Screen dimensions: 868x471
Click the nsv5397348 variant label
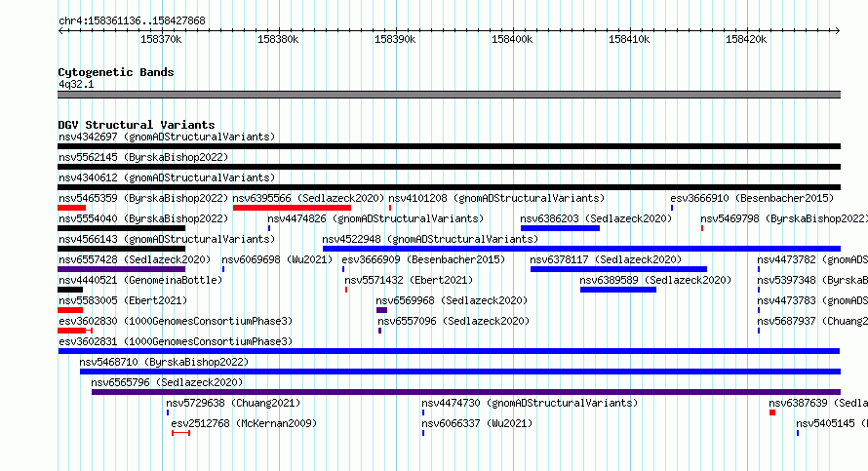812,280
